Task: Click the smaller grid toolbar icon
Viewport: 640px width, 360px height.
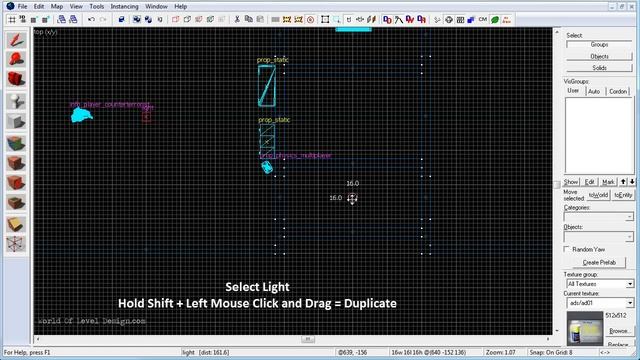Action: pos(34,19)
